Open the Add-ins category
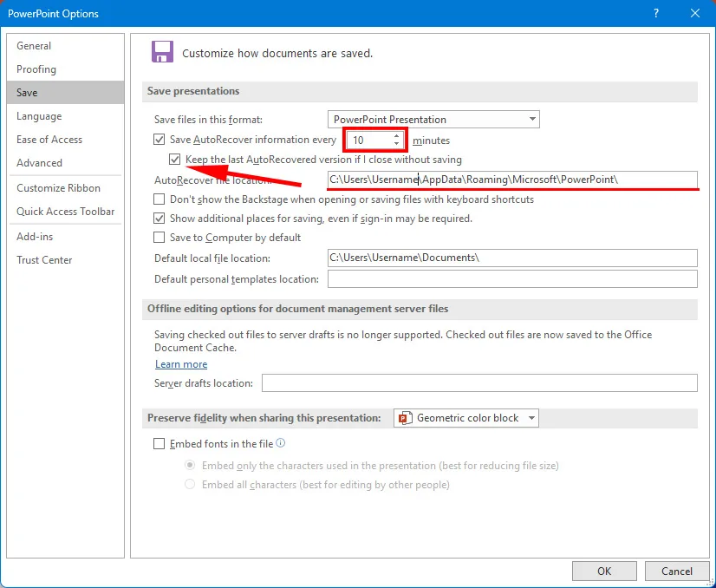Screen dimensions: 716x588 tap(65, 236)
